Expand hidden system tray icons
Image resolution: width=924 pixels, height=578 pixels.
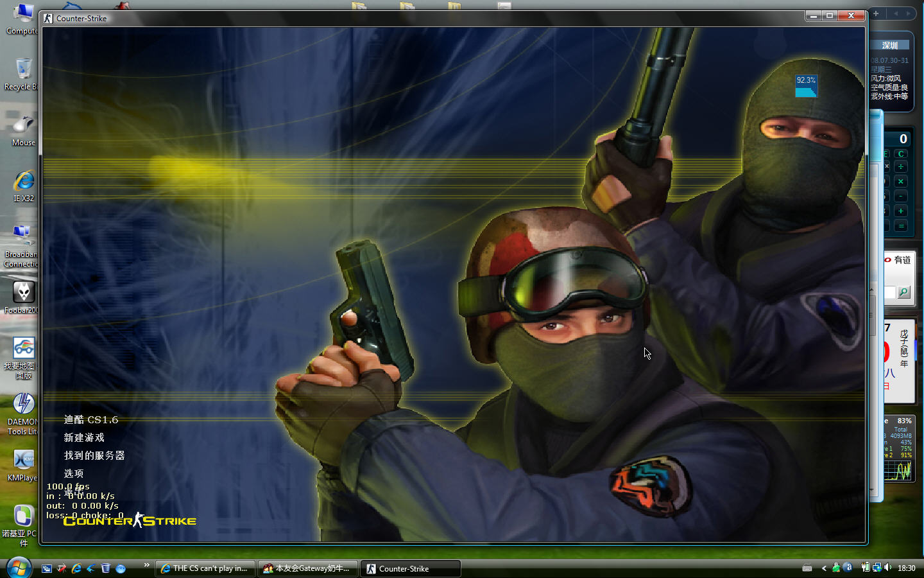[x=824, y=568]
